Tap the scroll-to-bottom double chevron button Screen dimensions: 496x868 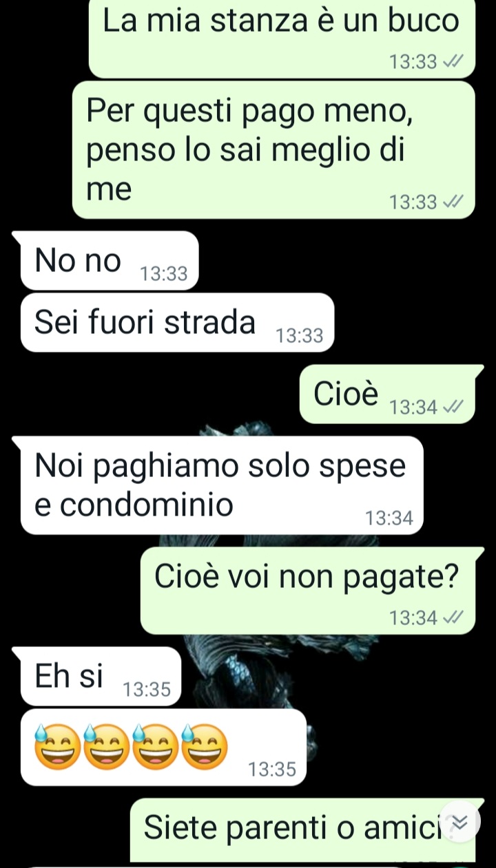pos(460,821)
